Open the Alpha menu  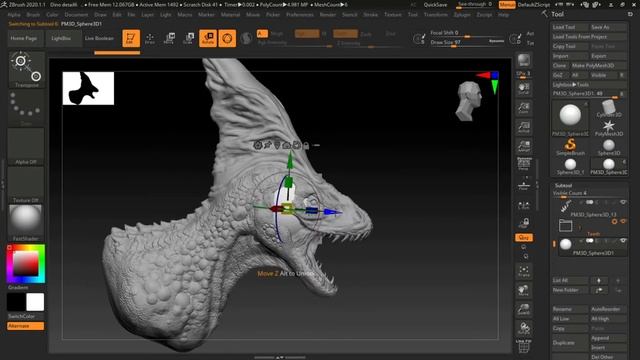pyautogui.click(x=14, y=15)
